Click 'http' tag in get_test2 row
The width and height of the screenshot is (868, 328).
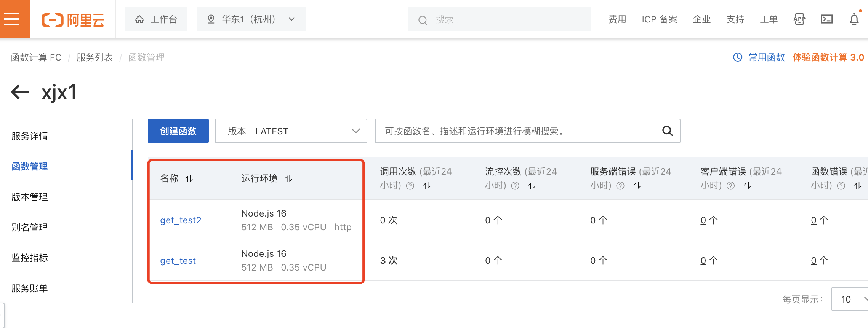(343, 227)
